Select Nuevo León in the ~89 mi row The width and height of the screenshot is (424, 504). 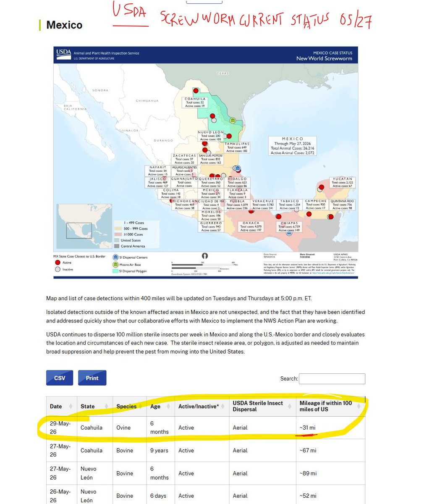(x=95, y=473)
